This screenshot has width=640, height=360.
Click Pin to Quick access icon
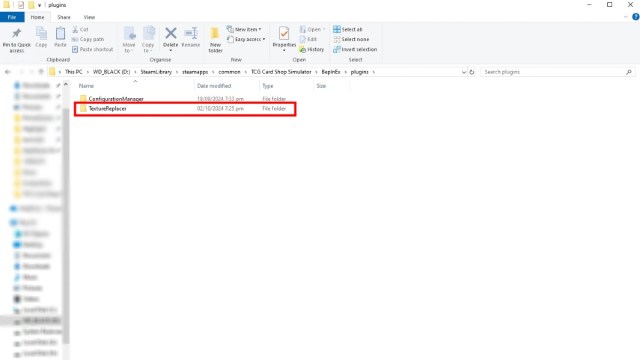point(16,33)
